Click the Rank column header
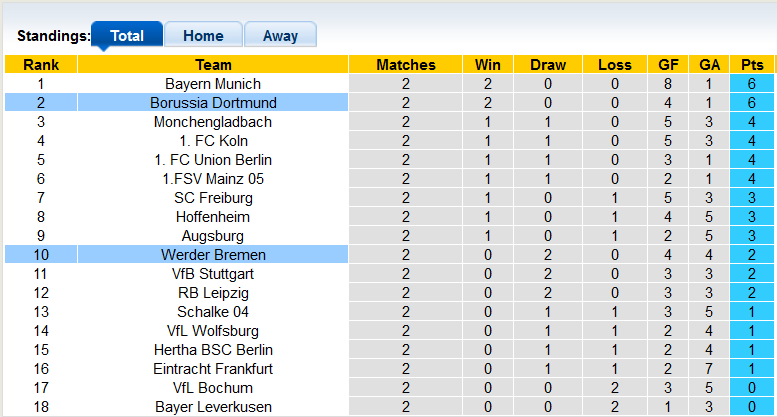Image resolution: width=777 pixels, height=417 pixels. 41,65
